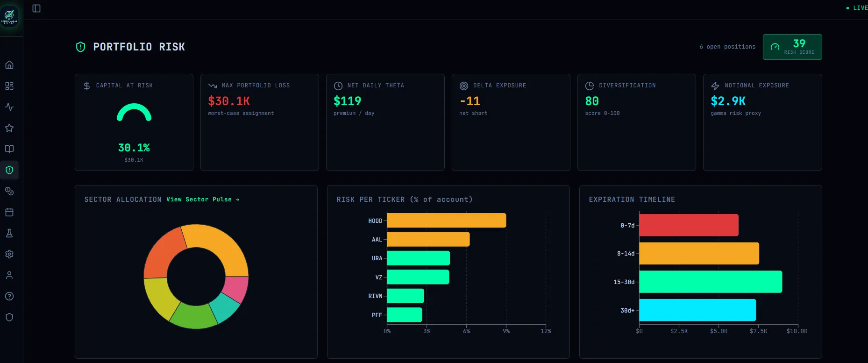Click the pie chart icon on Diversification

tap(590, 86)
